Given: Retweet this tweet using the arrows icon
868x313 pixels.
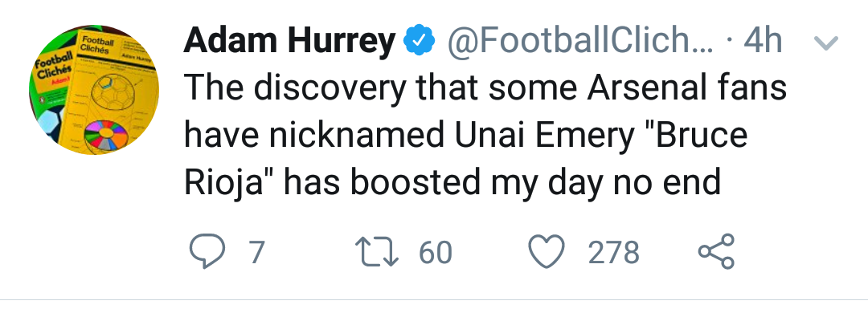Looking at the screenshot, I should [376, 252].
